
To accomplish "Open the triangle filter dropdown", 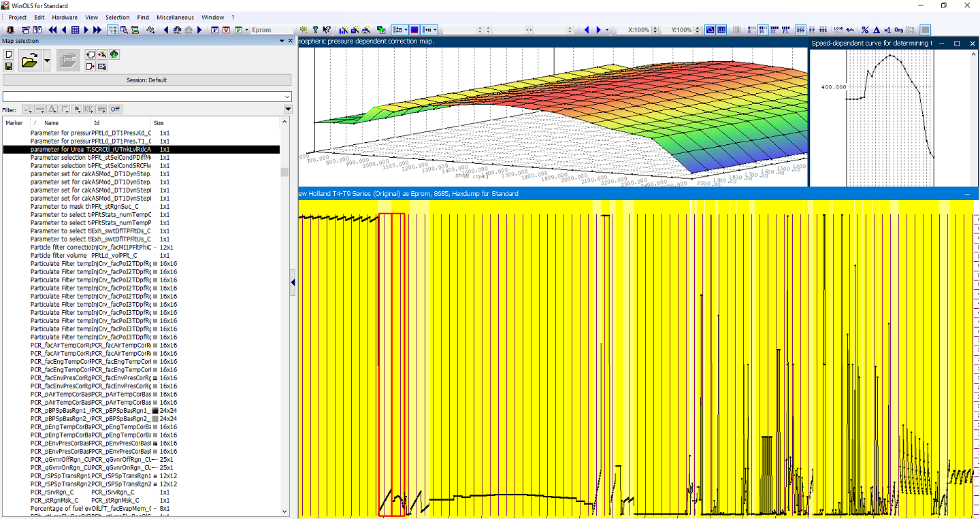I will point(52,110).
